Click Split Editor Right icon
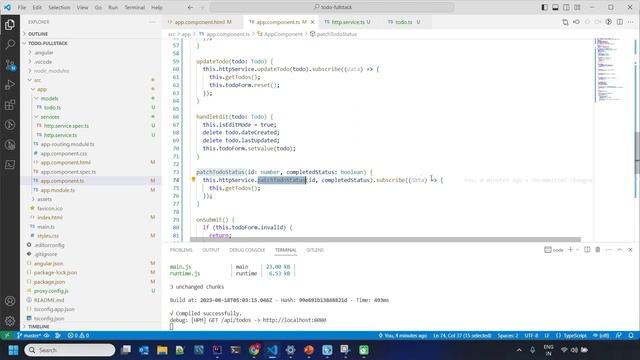This screenshot has width=640, height=360. click(x=620, y=22)
